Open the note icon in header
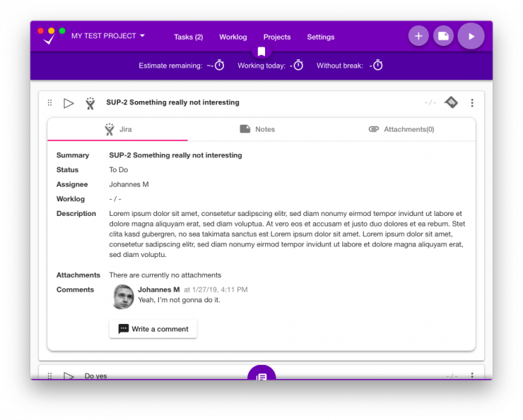Image resolution: width=523 pixels, height=420 pixels. coord(443,36)
